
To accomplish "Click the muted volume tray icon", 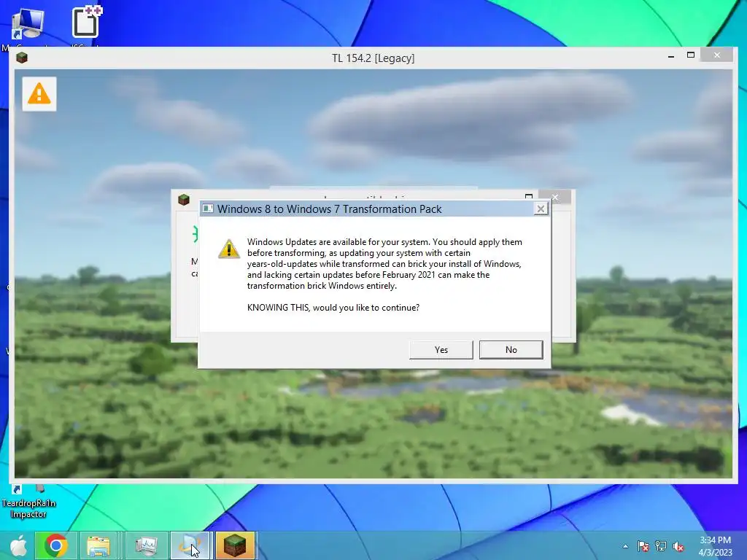I will tap(678, 546).
